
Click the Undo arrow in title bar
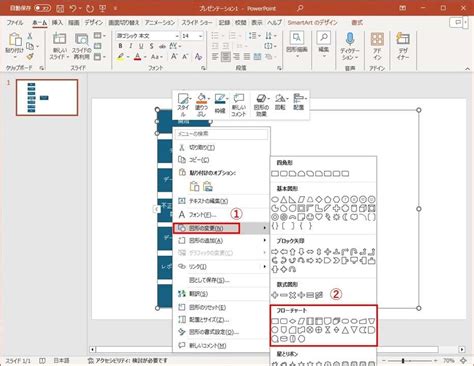click(73, 8)
